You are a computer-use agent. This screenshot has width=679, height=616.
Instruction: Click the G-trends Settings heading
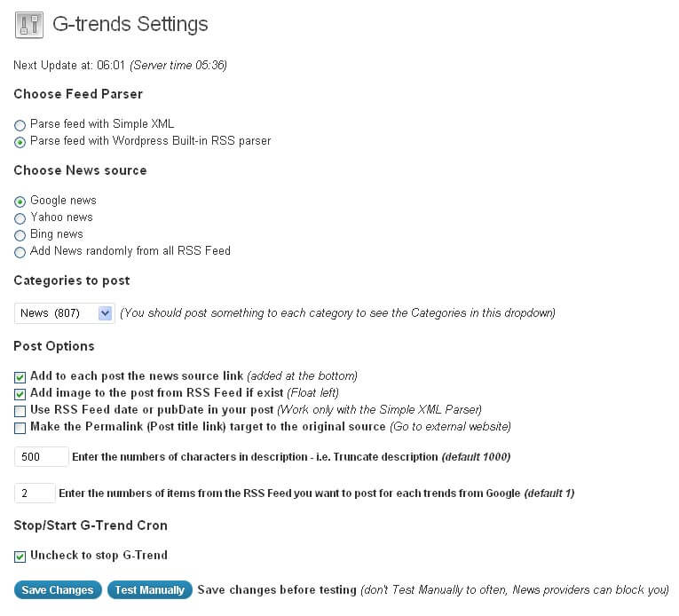(130, 24)
